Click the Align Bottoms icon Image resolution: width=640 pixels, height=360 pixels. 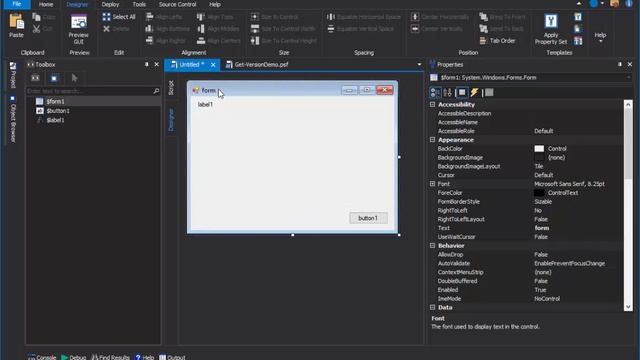[149, 29]
